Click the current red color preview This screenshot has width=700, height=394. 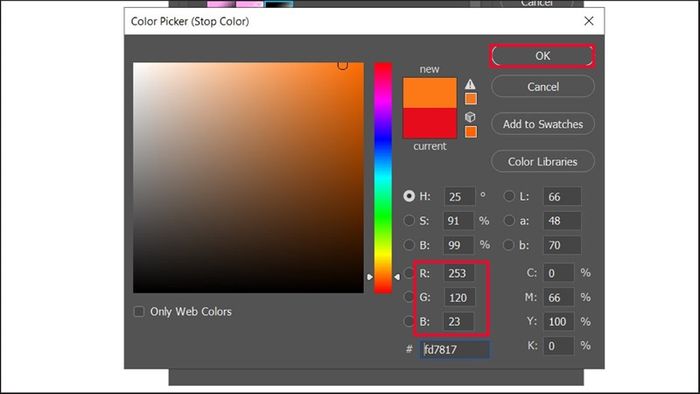click(x=429, y=123)
